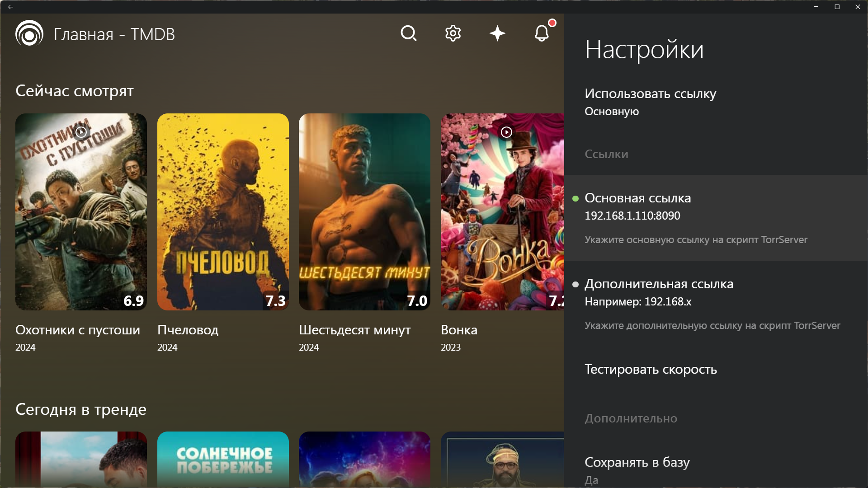Viewport: 868px width, 488px height.
Task: Open the colorful cosmic trending poster
Action: (364, 460)
